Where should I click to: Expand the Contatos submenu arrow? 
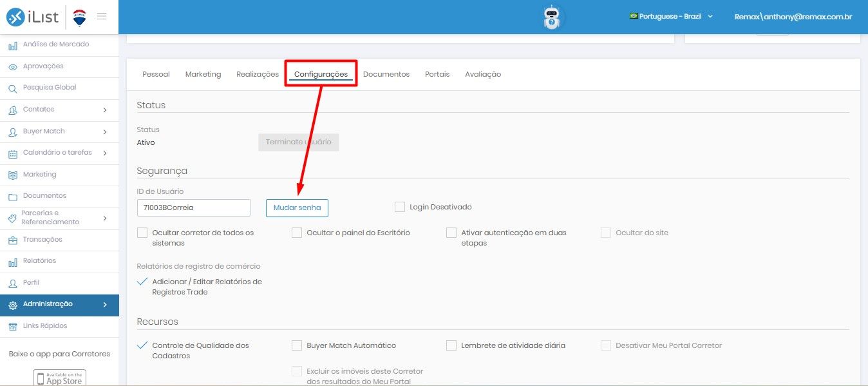(x=105, y=110)
